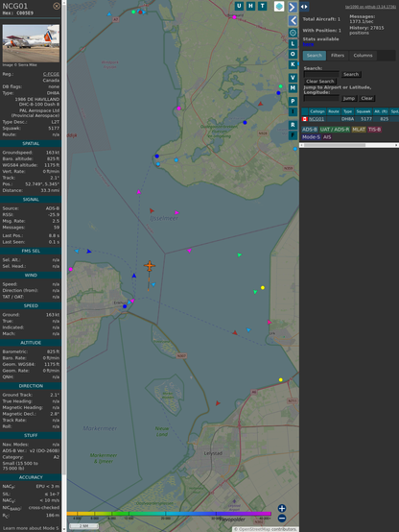The height and width of the screenshot is (532, 399).
Task: Collapse sidebar with left arrow button
Action: tap(293, 20)
